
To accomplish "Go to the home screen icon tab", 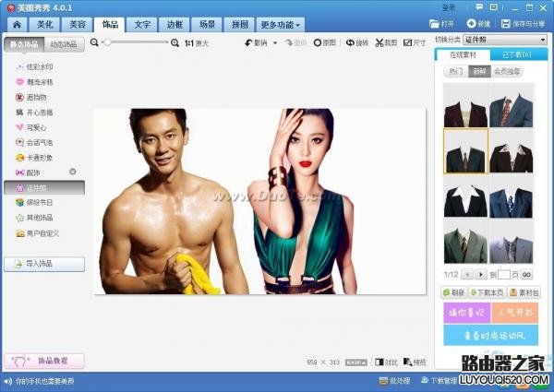I will point(17,25).
